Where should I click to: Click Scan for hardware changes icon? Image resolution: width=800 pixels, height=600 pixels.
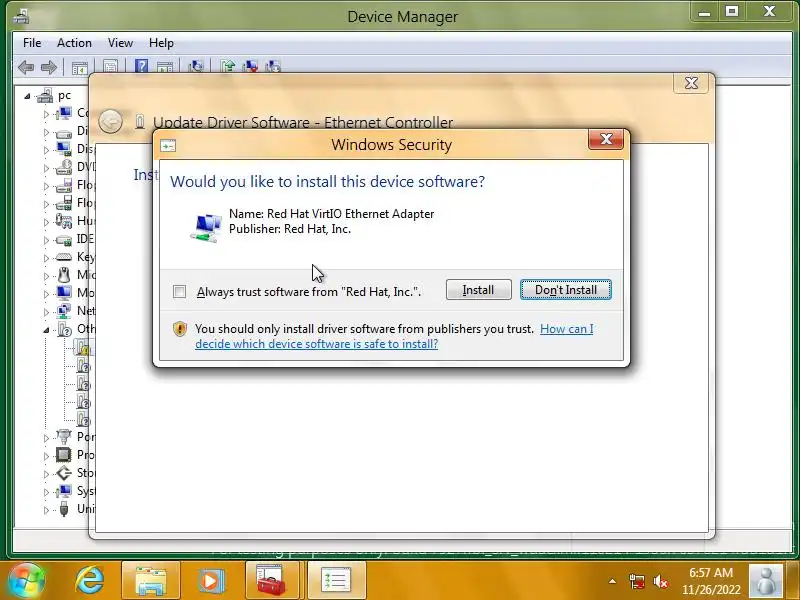point(196,67)
